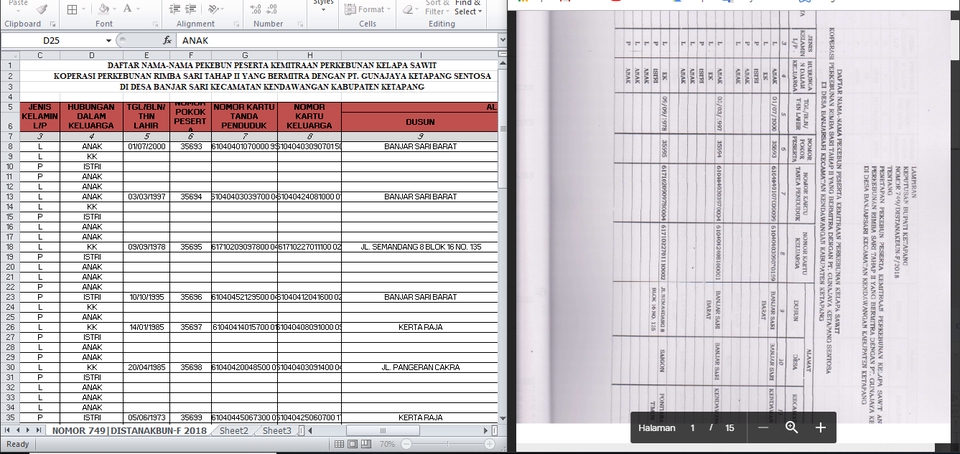
Task: Click the zoom in plus button in Excel
Action: 490,444
